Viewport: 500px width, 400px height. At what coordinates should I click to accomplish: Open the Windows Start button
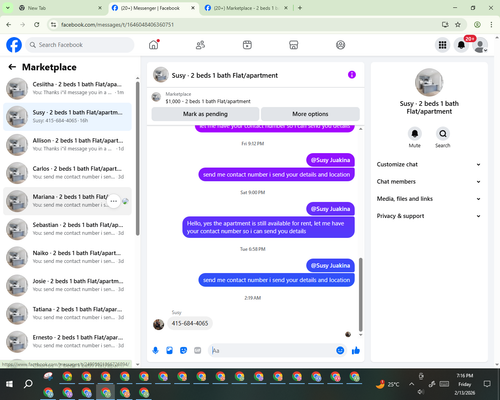click(x=9, y=384)
